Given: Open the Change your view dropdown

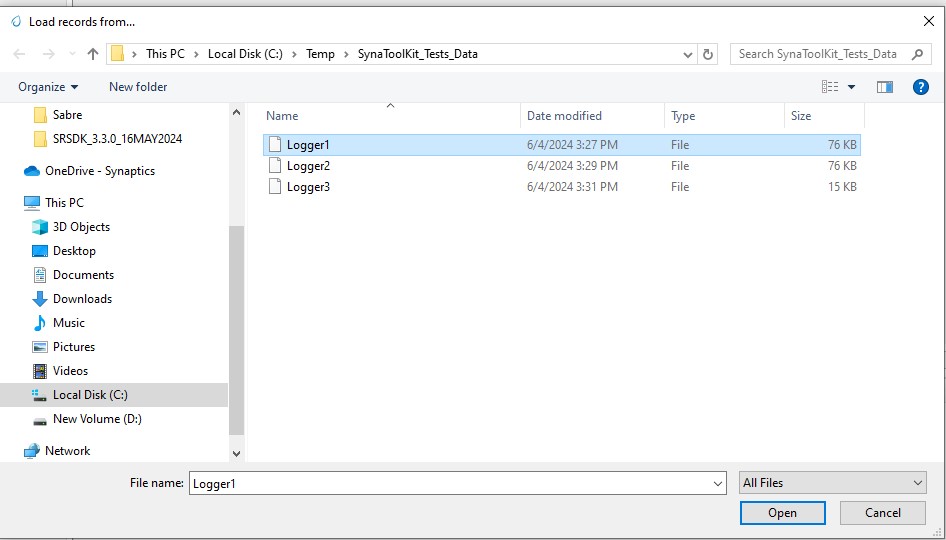Looking at the screenshot, I should 851,87.
